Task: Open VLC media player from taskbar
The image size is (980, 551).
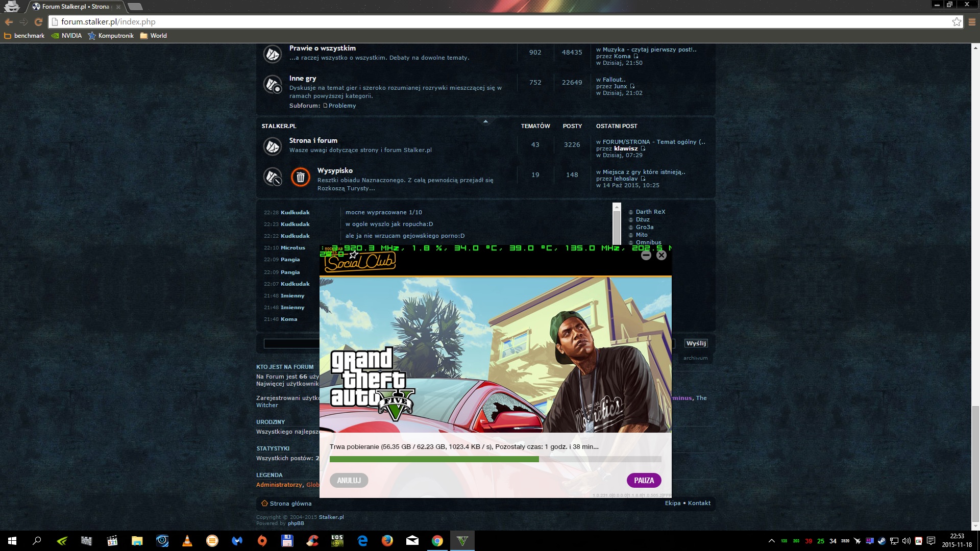Action: pos(187,541)
